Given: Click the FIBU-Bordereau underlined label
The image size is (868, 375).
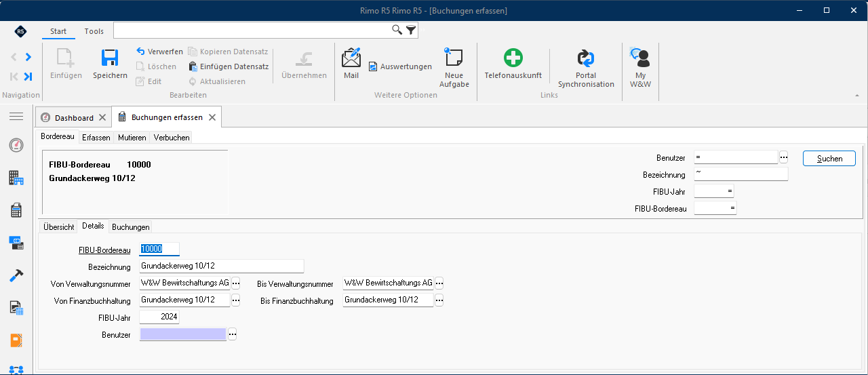Looking at the screenshot, I should pyautogui.click(x=104, y=250).
